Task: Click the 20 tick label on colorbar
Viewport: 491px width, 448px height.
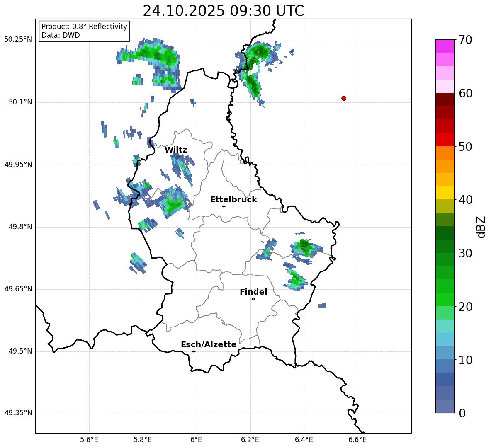Action: point(465,307)
